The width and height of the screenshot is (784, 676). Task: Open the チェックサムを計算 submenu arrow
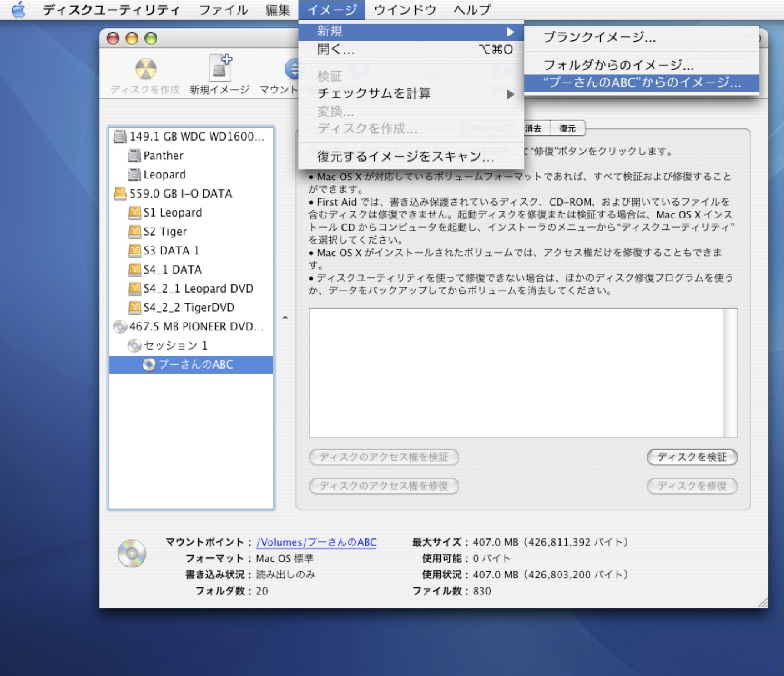[x=511, y=94]
